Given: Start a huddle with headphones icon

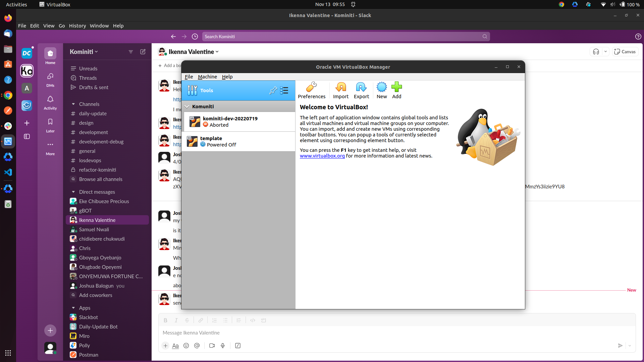Looking at the screenshot, I should point(596,52).
